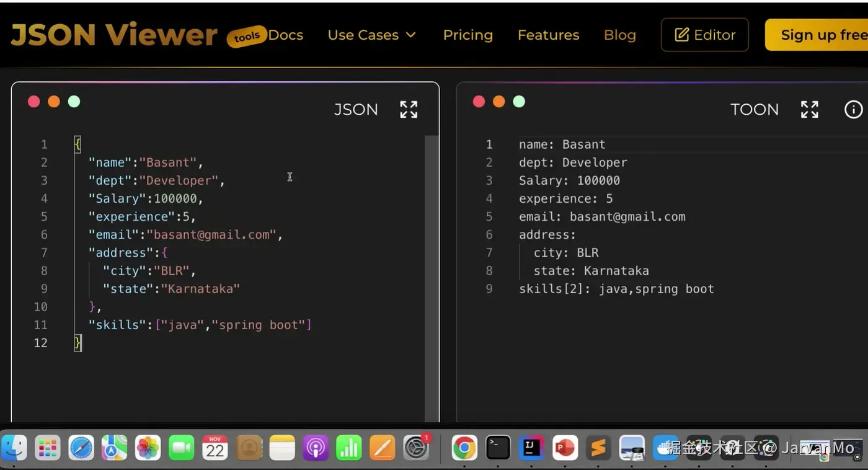
Task: Go to the Pricing page
Action: tap(467, 35)
